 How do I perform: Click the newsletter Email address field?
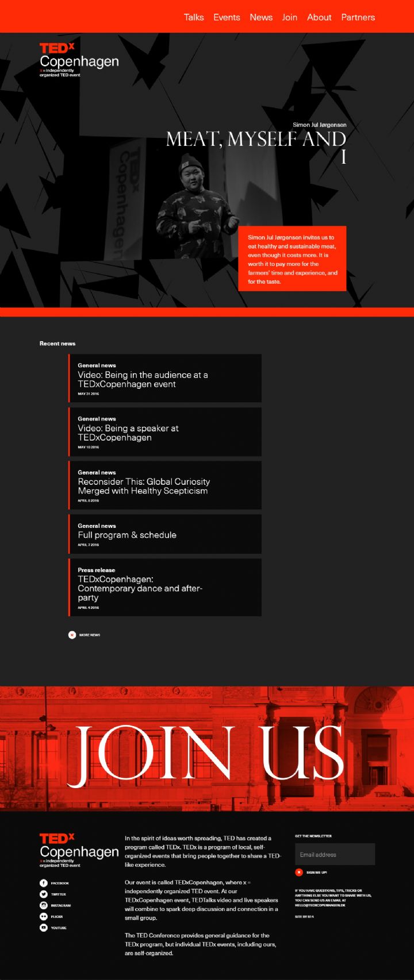(335, 854)
